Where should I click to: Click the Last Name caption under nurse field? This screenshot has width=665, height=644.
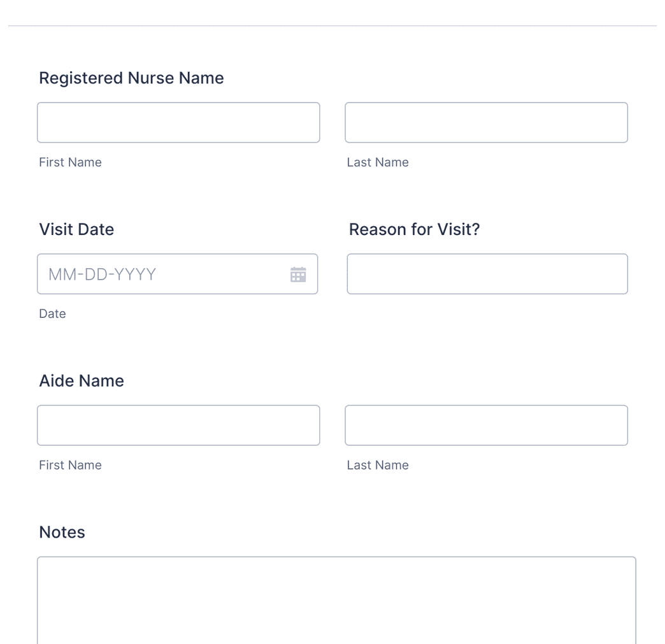tap(378, 162)
